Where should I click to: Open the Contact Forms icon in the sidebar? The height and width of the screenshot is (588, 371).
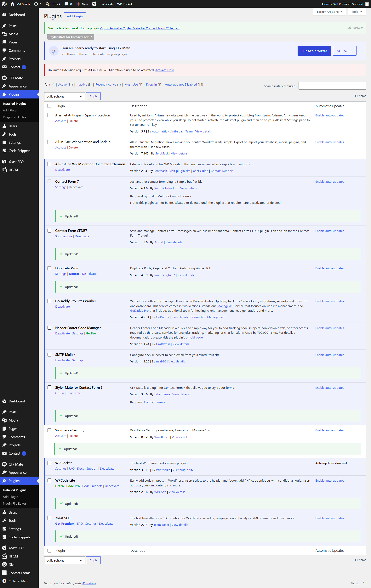4,573
